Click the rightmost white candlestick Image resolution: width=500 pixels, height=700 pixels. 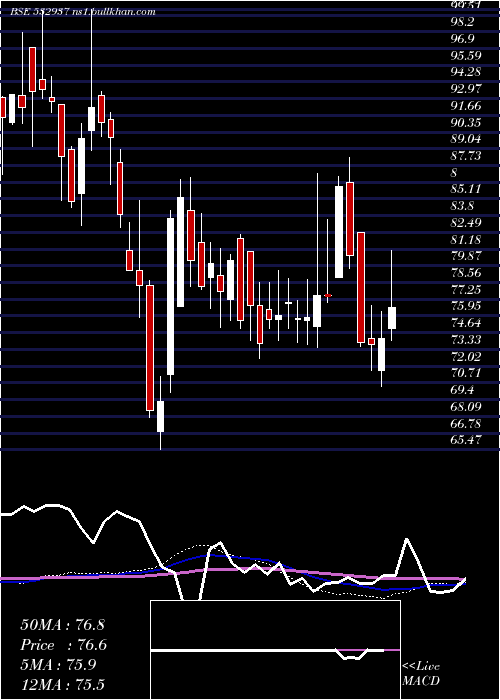coord(392,318)
